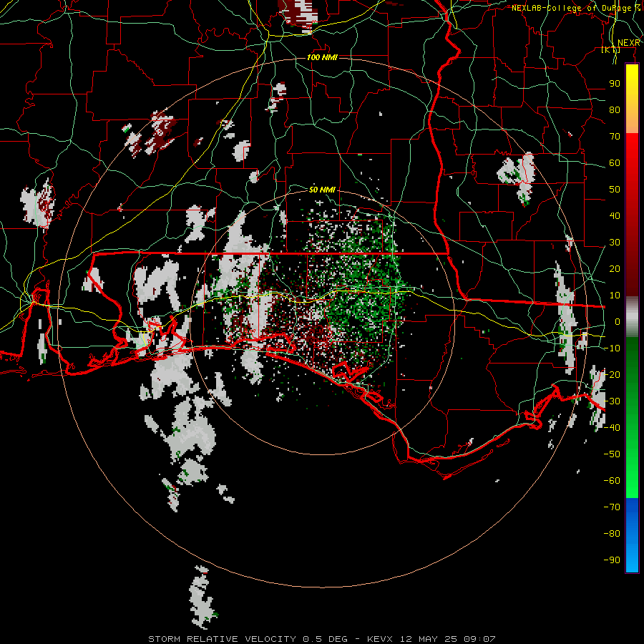644x644 pixels.
Task: Click the KT units label above color bar
Action: point(610,50)
